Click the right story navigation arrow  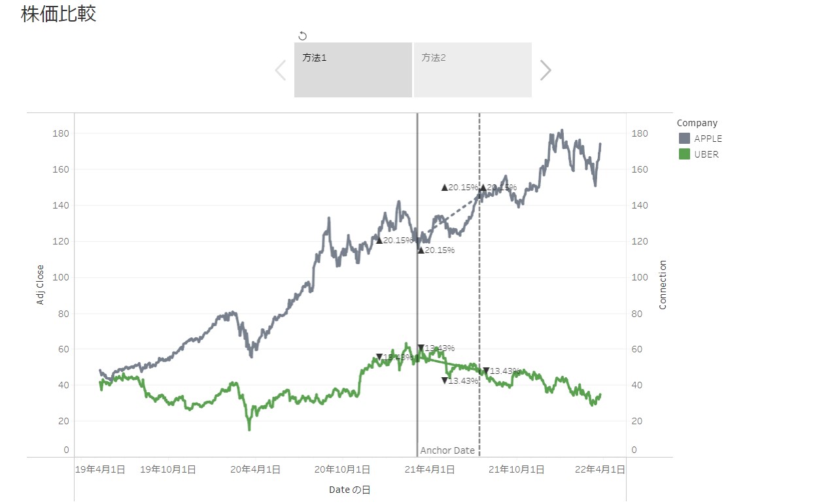pos(546,69)
